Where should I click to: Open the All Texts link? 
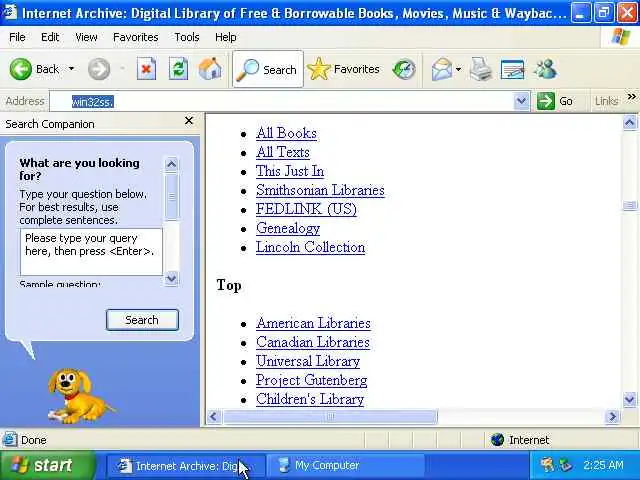pos(283,152)
